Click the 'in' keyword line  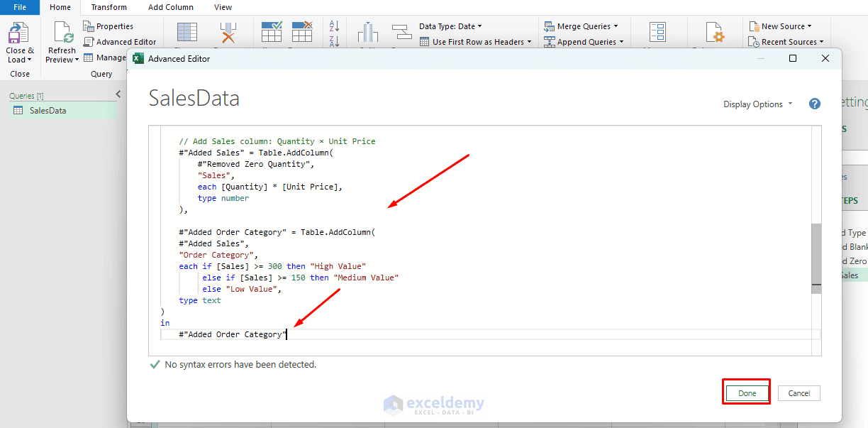click(x=165, y=323)
